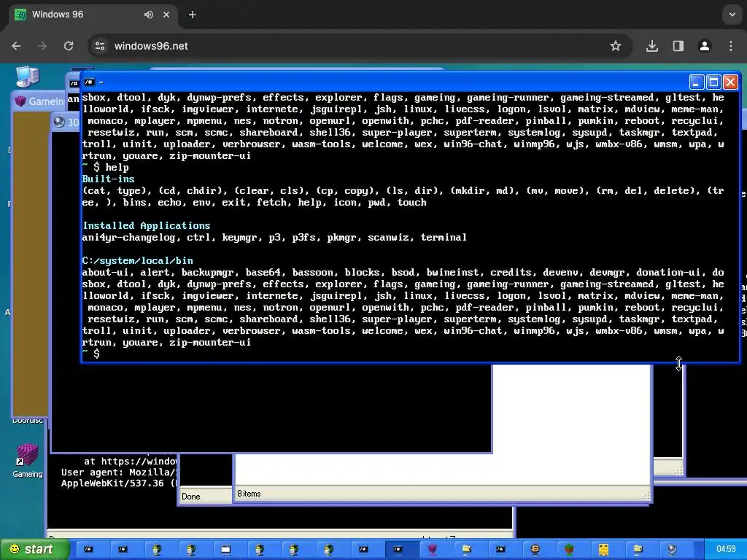Click 'keymgr' in installed applications
This screenshot has width=747, height=560.
[x=239, y=237]
